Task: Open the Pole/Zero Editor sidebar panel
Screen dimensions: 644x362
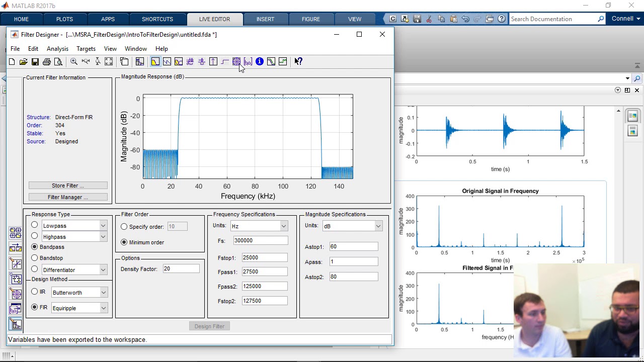Action: [16, 294]
